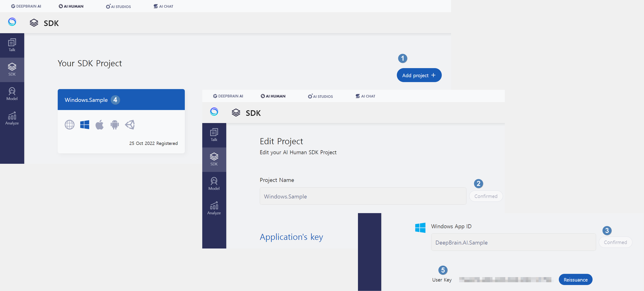Select SDK in the Edit Project page sidebar
Screen dimensions: 644x291
tap(214, 159)
